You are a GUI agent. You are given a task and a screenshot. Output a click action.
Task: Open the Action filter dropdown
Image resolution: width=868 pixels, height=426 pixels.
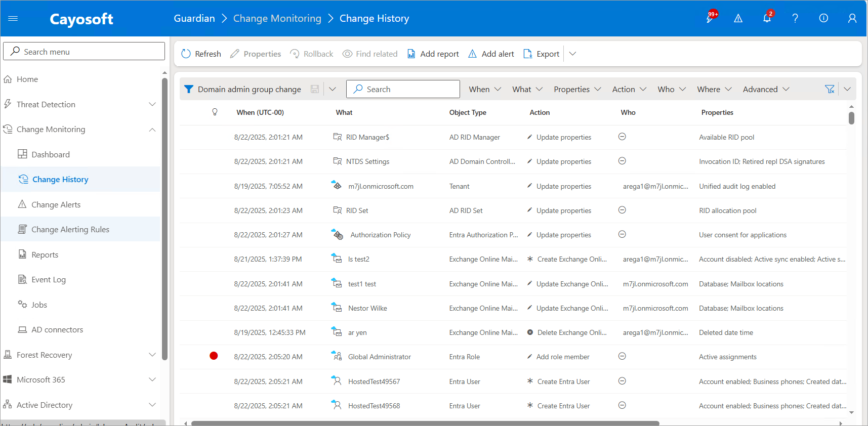pyautogui.click(x=629, y=89)
